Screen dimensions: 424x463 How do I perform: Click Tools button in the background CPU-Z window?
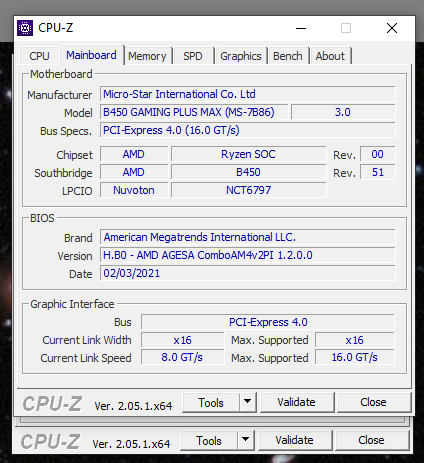click(x=209, y=441)
